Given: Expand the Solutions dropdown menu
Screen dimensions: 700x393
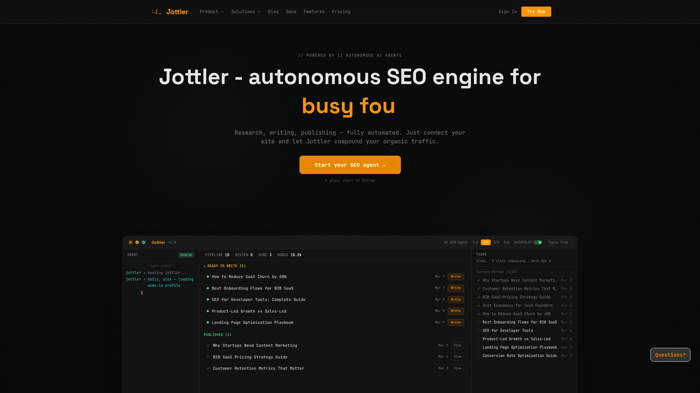Looking at the screenshot, I should [x=246, y=12].
